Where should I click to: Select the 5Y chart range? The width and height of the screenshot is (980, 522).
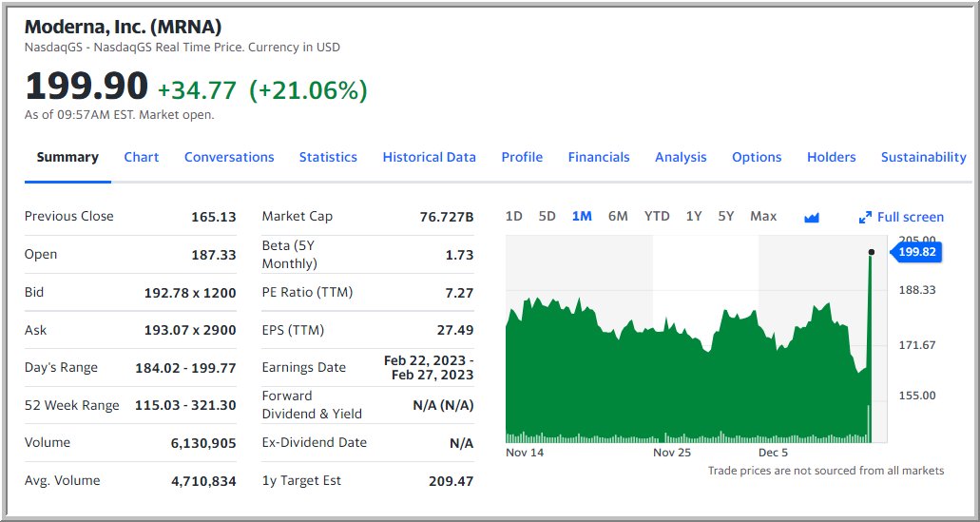tap(725, 216)
